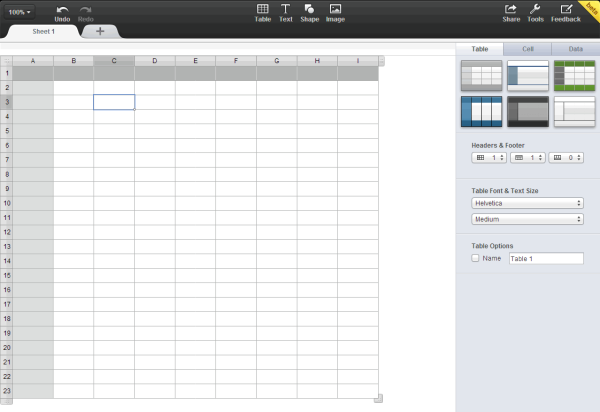The image size is (600, 412).
Task: Select row 3 header
Action: click(7, 102)
